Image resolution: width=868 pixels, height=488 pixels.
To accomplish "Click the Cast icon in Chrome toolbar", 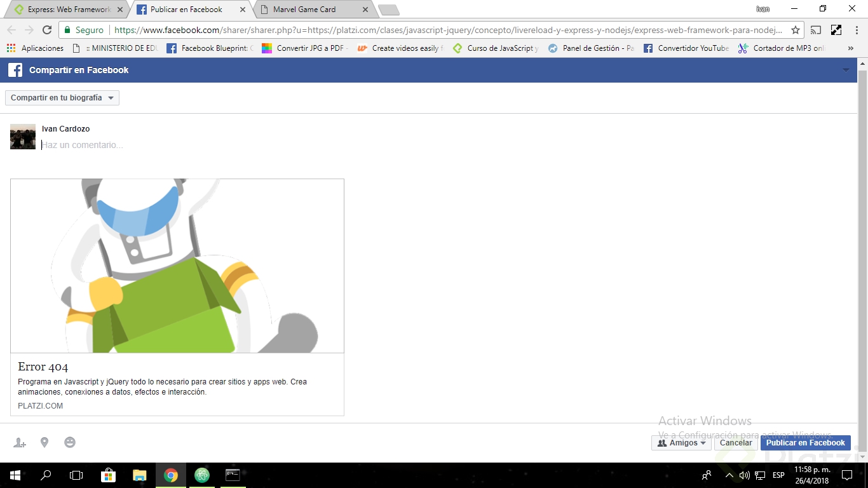I will 816,30.
